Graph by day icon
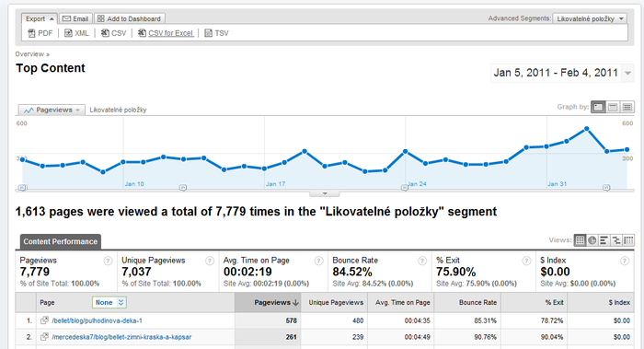 coord(598,108)
